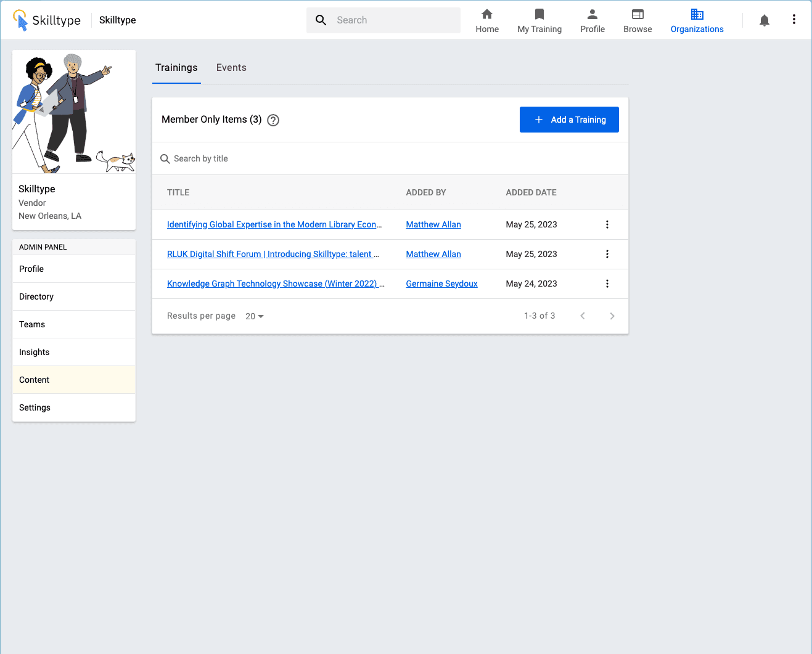This screenshot has width=812, height=654.
Task: Open Identifying Global Expertise training link
Action: [x=274, y=224]
